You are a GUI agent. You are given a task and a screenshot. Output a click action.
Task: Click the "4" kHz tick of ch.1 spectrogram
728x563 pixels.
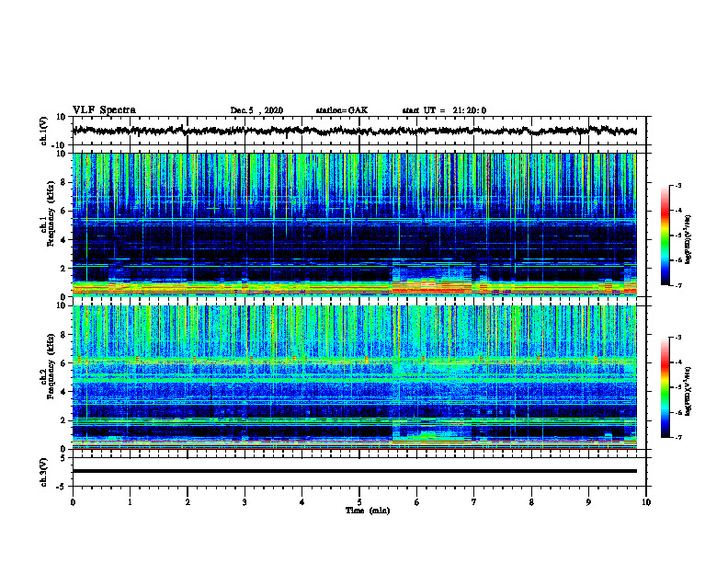pyautogui.click(x=63, y=240)
